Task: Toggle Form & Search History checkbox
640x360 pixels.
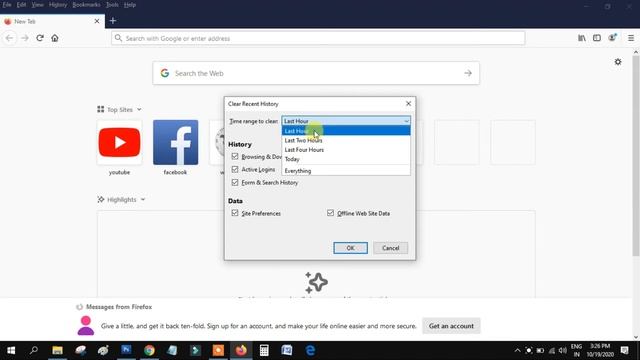Action: coord(235,182)
